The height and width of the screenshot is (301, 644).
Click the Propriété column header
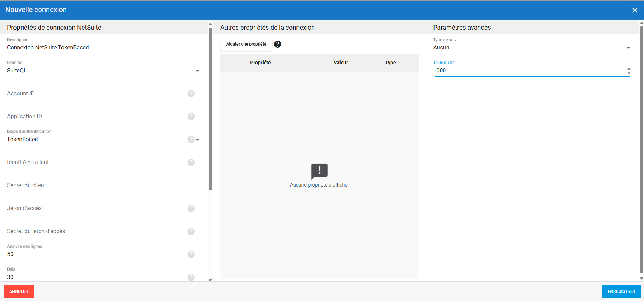[x=260, y=63]
